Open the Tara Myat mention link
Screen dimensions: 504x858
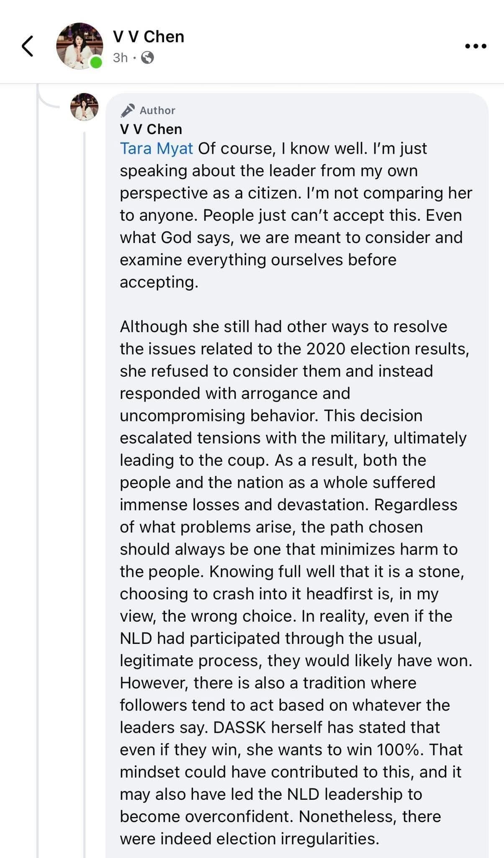coord(156,148)
